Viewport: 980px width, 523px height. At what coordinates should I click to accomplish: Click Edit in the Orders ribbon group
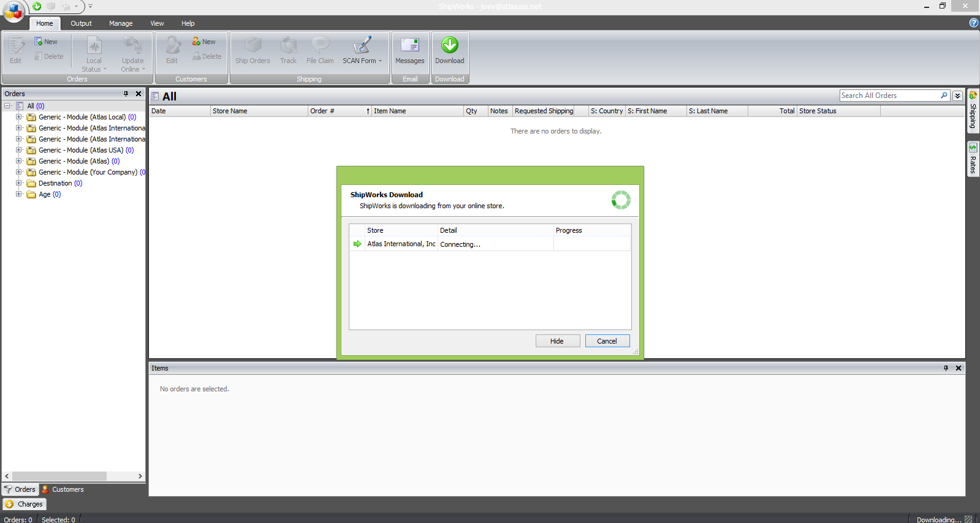coord(15,51)
